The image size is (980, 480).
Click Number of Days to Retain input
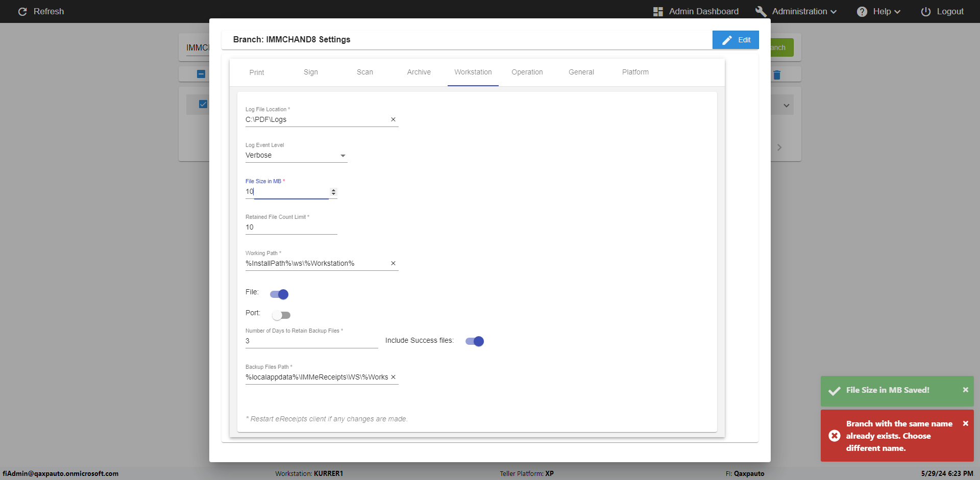(x=312, y=341)
